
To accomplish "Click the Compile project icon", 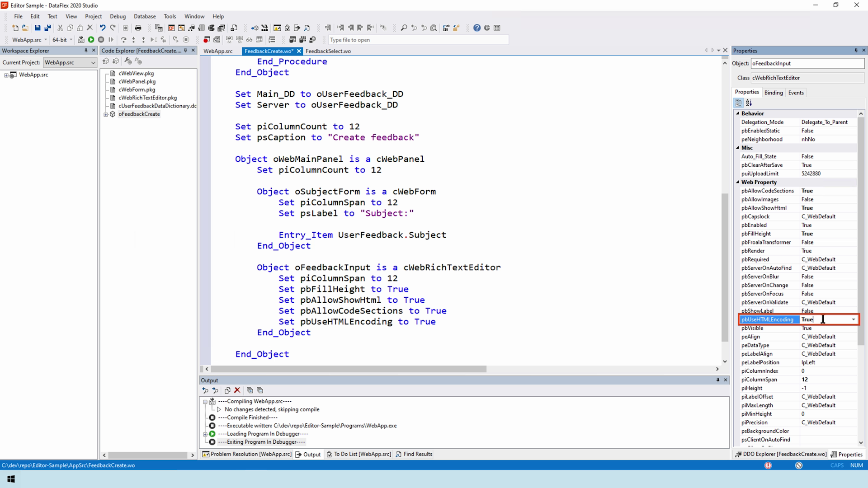I will (81, 40).
